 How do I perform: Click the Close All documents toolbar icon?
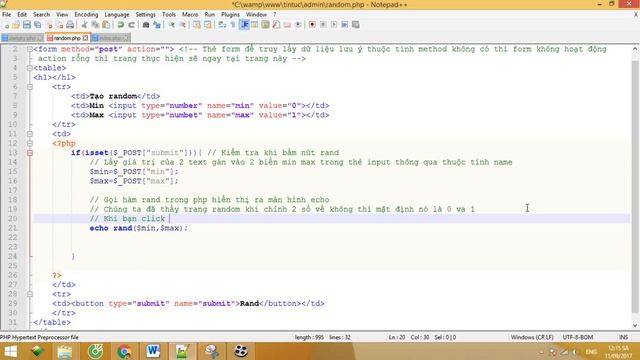(60, 25)
